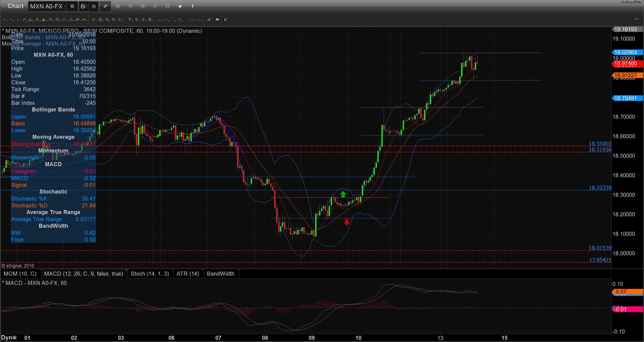
Task: Click the blue 19.02964 price marker
Action: point(627,52)
